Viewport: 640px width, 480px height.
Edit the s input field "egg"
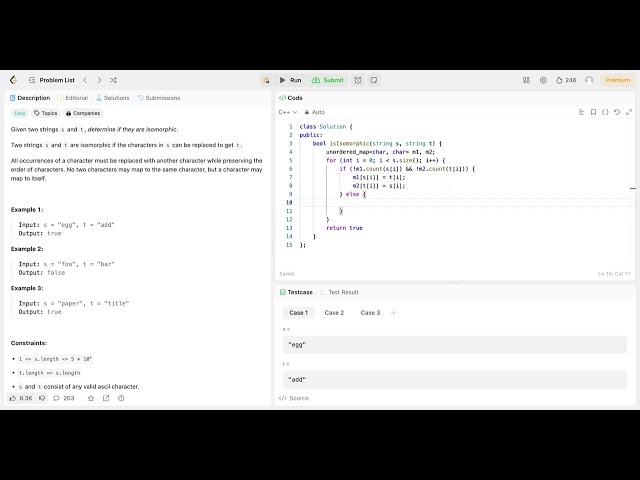point(455,344)
